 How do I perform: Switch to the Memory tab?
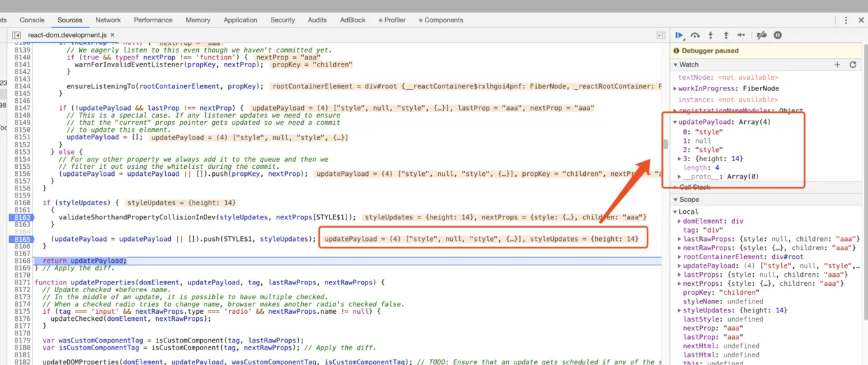(x=198, y=20)
